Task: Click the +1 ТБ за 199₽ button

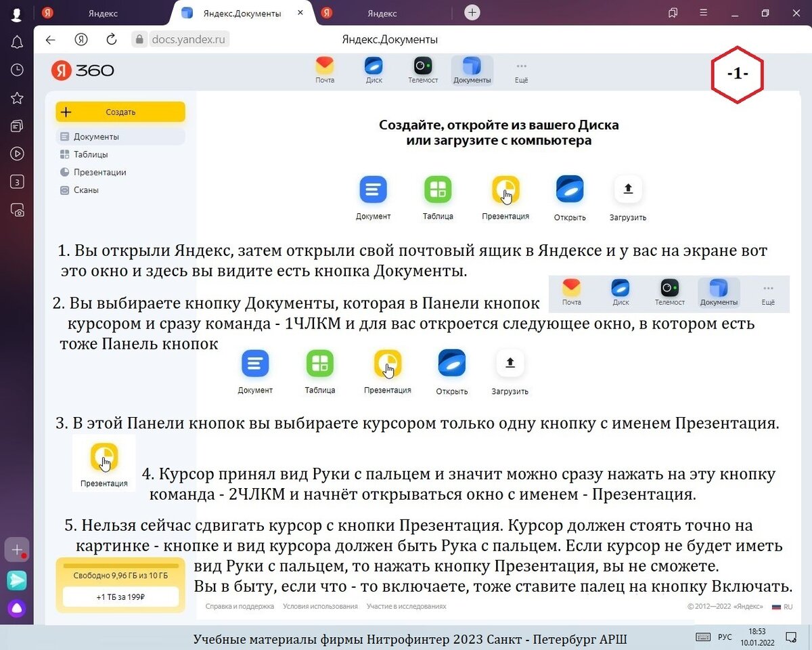Action: click(120, 597)
